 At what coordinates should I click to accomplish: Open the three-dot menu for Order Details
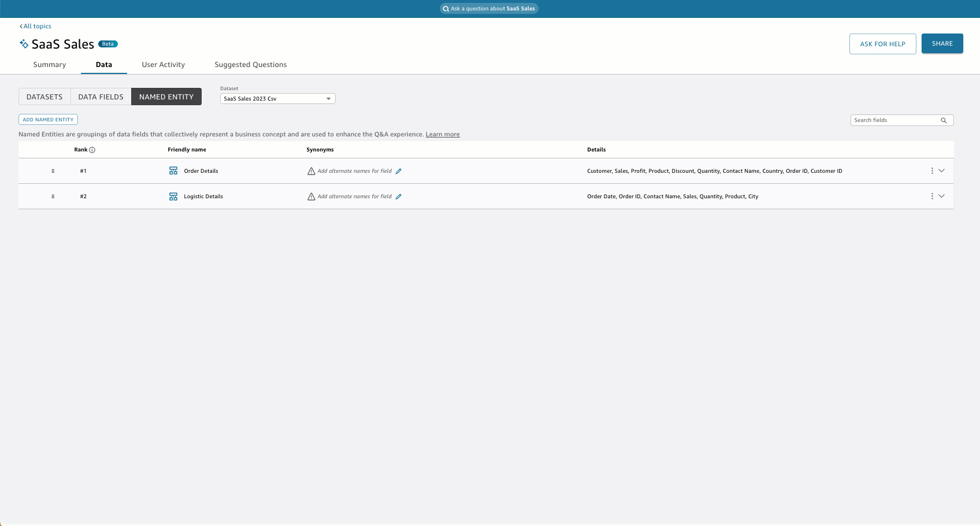pos(931,171)
